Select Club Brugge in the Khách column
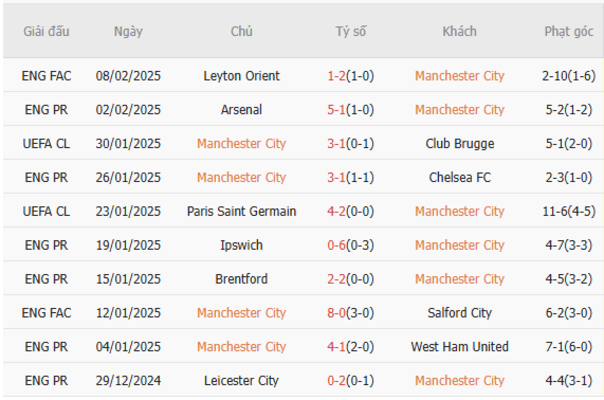Screen dimensions: 604x400 (459, 144)
